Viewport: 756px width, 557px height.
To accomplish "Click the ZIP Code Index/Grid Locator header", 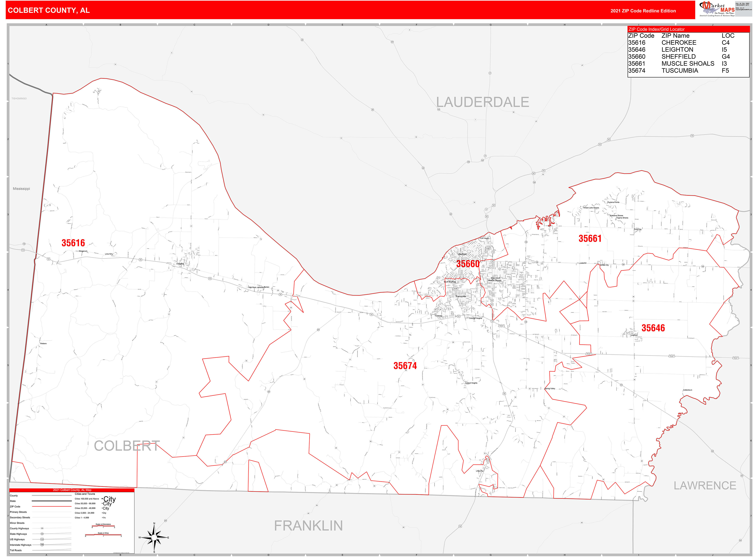I will (656, 29).
